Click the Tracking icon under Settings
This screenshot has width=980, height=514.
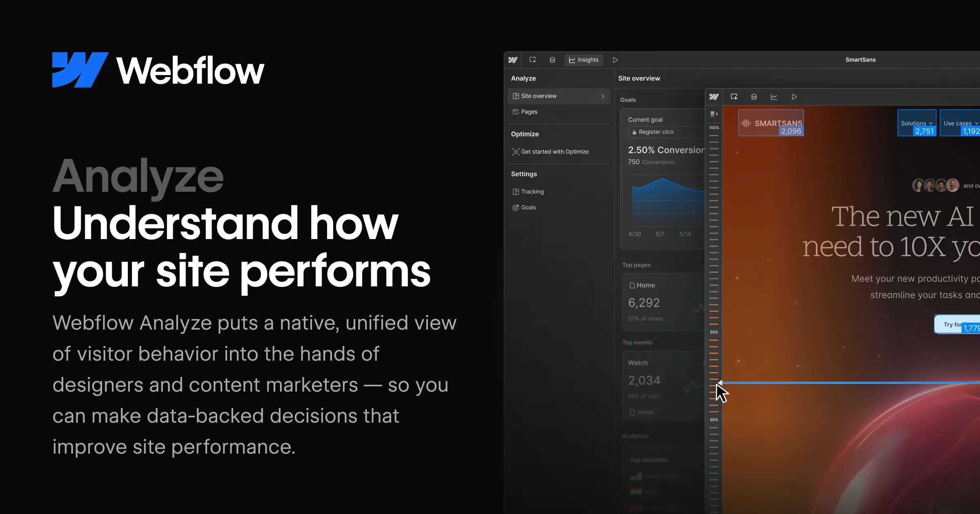[x=515, y=191]
